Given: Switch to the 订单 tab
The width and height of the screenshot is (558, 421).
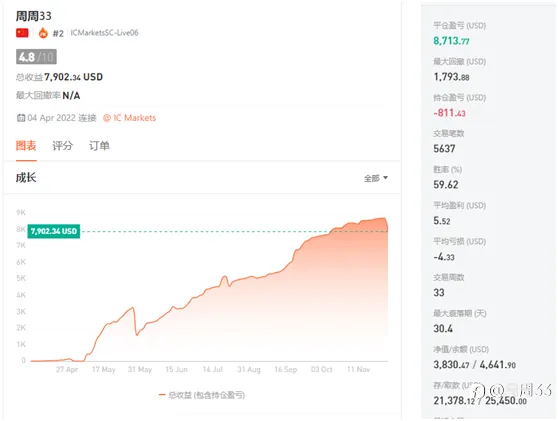Looking at the screenshot, I should click(99, 146).
